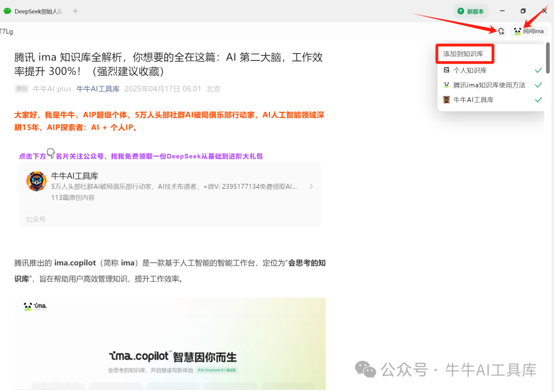Click the ima.copilot banner image
The image size is (554, 392).
click(170, 344)
